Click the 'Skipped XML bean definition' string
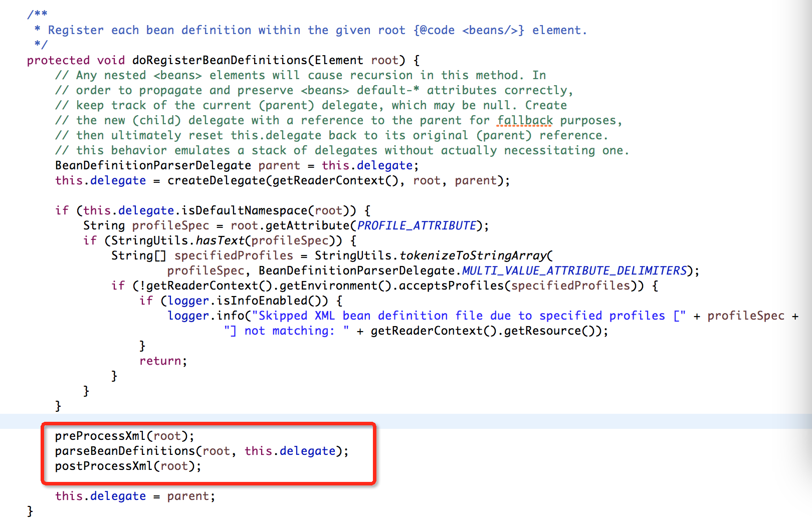This screenshot has height=521, width=812. (x=468, y=316)
